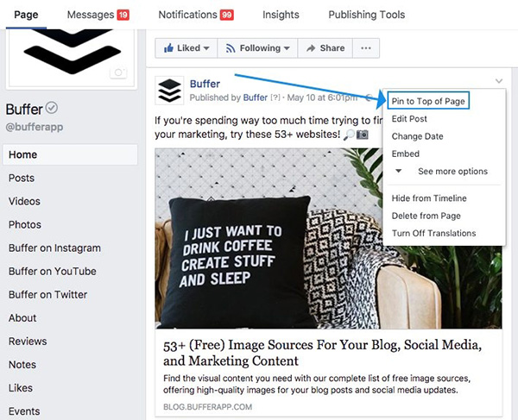Open the three-dots more actions button

(x=367, y=48)
